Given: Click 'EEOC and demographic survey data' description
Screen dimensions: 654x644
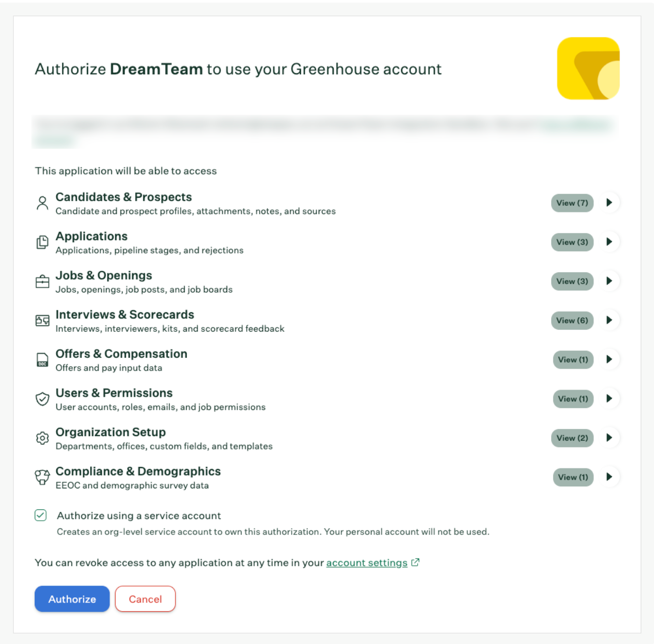Looking at the screenshot, I should pyautogui.click(x=132, y=485).
